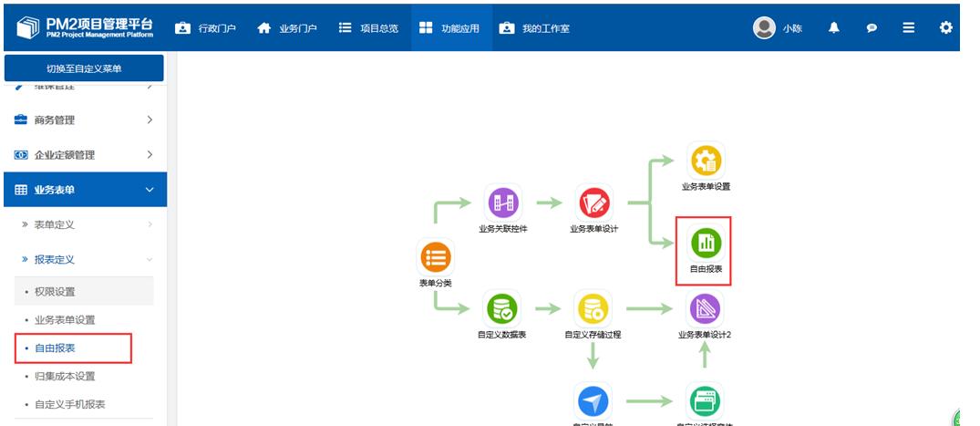Expand the 商务管理 menu section

pyautogui.click(x=84, y=120)
